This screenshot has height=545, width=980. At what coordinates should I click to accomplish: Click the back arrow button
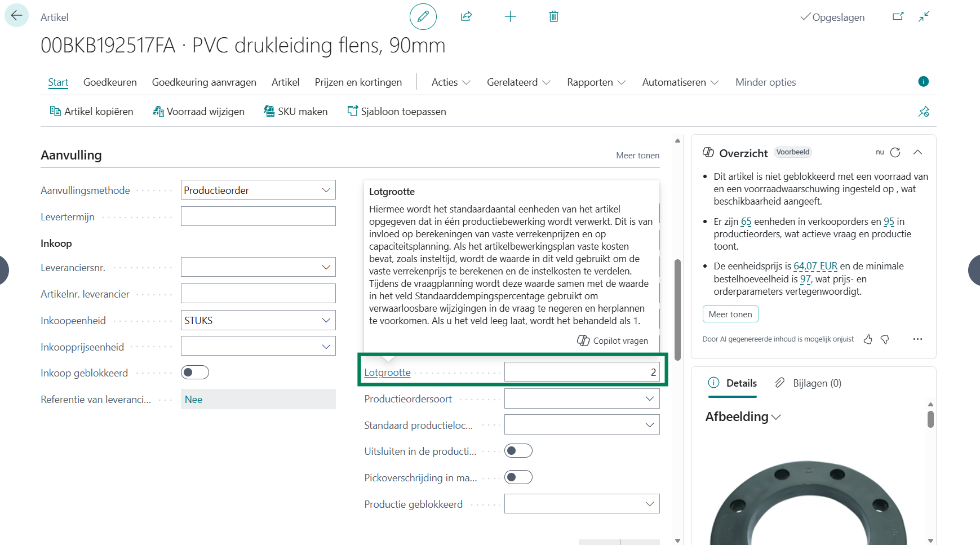(16, 16)
